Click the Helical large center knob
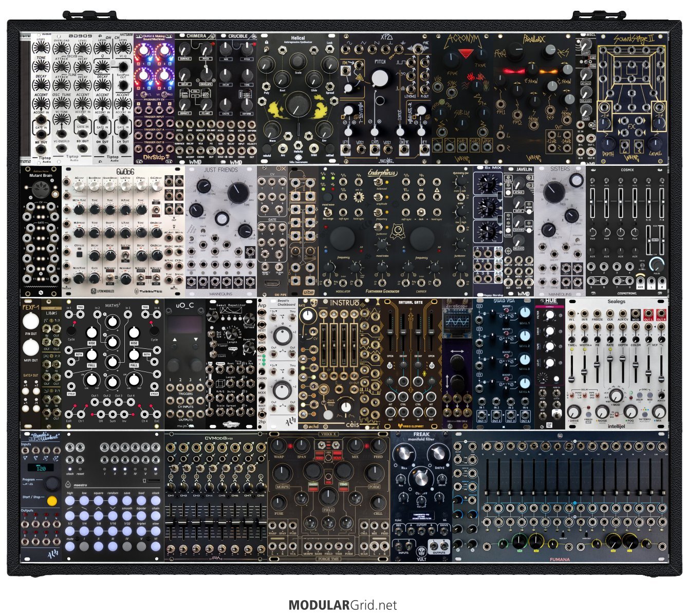 (297, 104)
